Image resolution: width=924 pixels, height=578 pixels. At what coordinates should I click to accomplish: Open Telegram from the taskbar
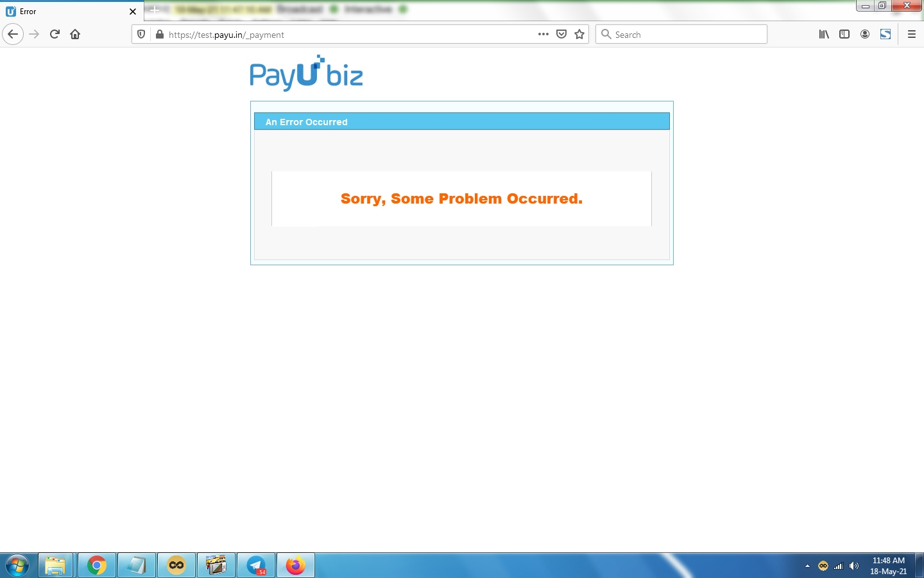coord(256,565)
